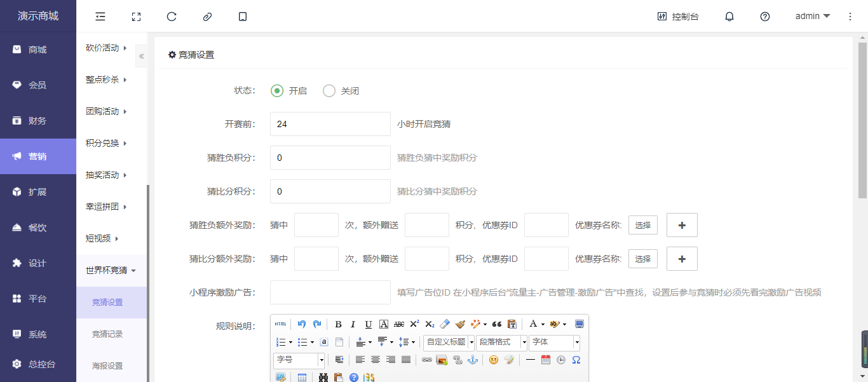
Task: Open the 控制台 link in header
Action: click(678, 17)
